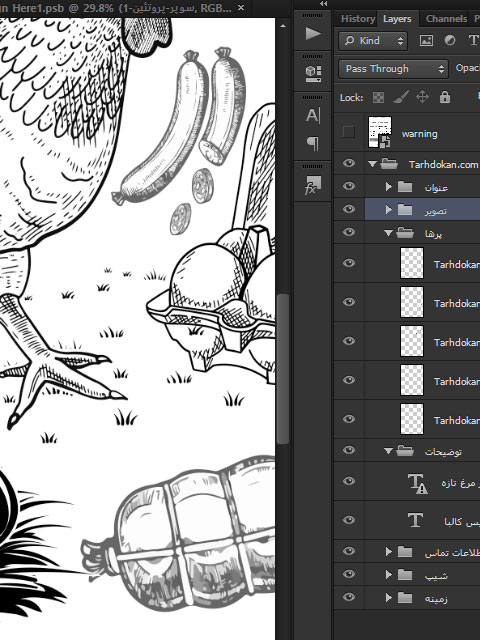Hide the عنوان group
Screen dimensions: 480x640
pos(349,186)
